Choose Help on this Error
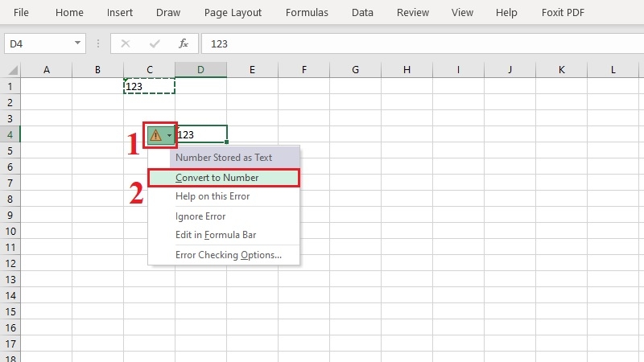Image resolution: width=644 pixels, height=362 pixels. click(x=224, y=196)
